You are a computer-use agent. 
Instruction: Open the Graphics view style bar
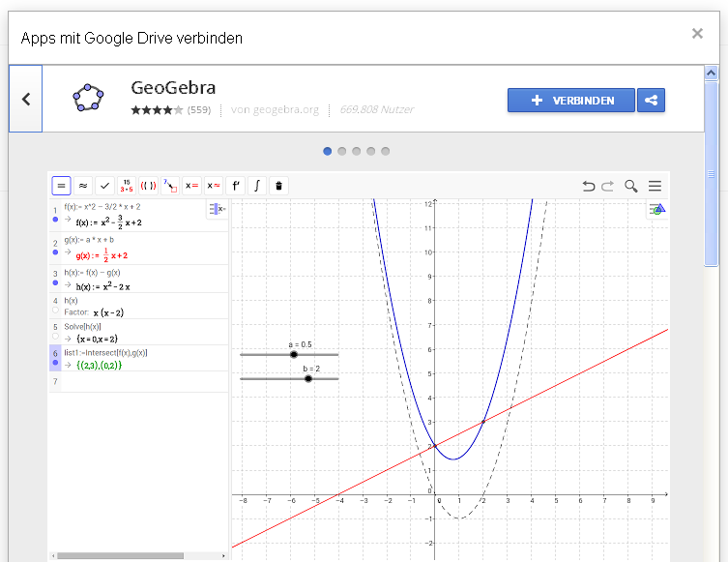tap(657, 210)
